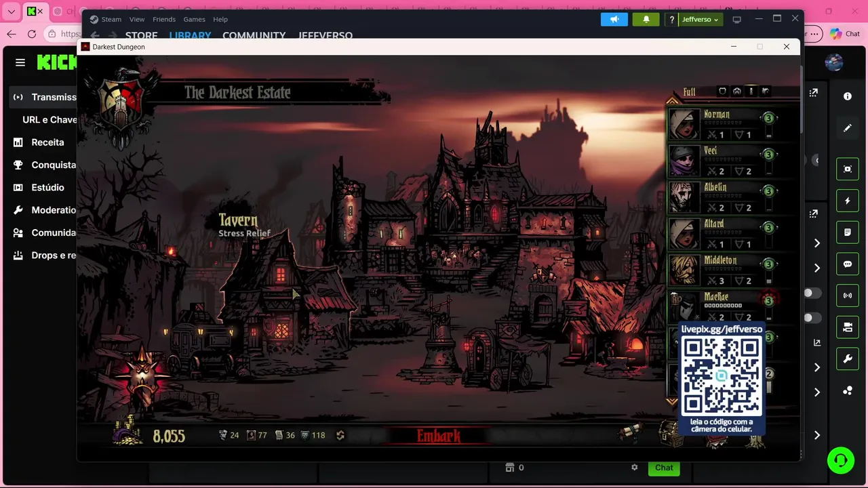The height and width of the screenshot is (488, 868).
Task: Open the Jeffverso account dropdown in Steam
Action: coord(700,20)
